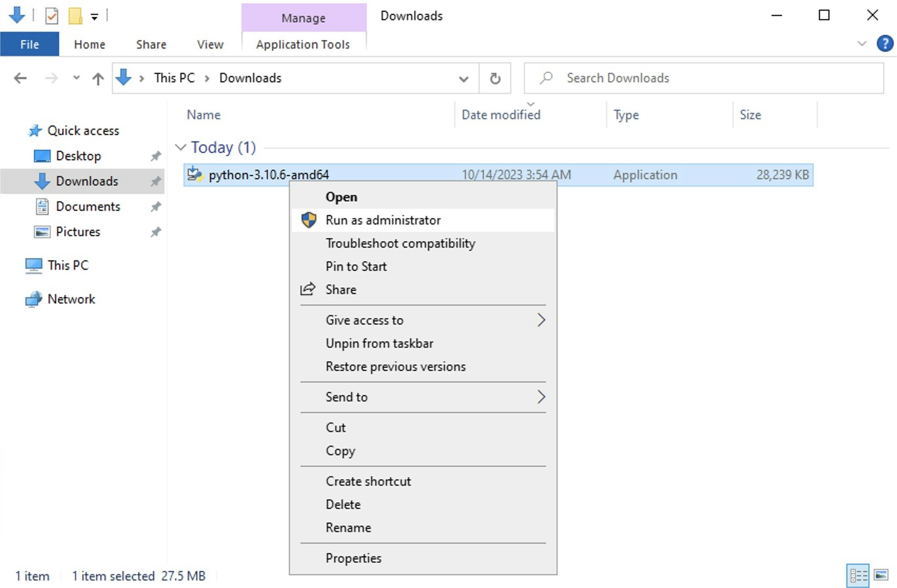This screenshot has width=897, height=588.
Task: Click Downloads in the address breadcrumb
Action: (x=250, y=78)
